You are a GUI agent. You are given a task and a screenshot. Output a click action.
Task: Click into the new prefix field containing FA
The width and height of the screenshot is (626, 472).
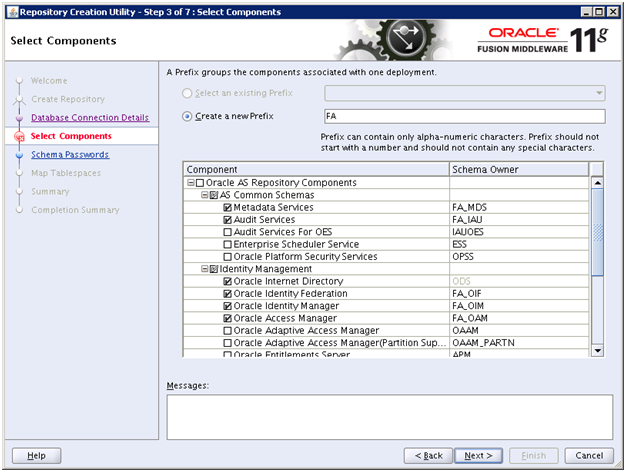[x=465, y=116]
